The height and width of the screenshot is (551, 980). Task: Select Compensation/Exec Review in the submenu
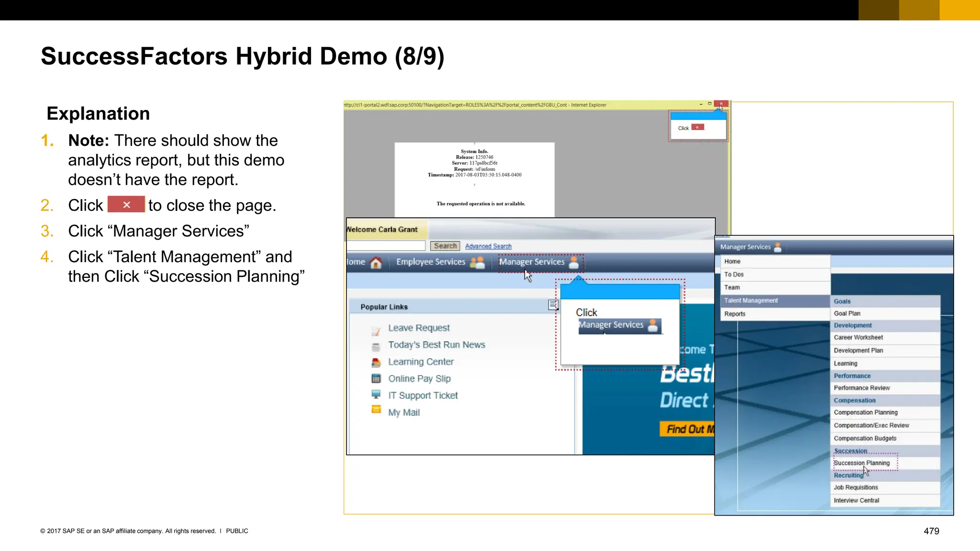pos(885,425)
